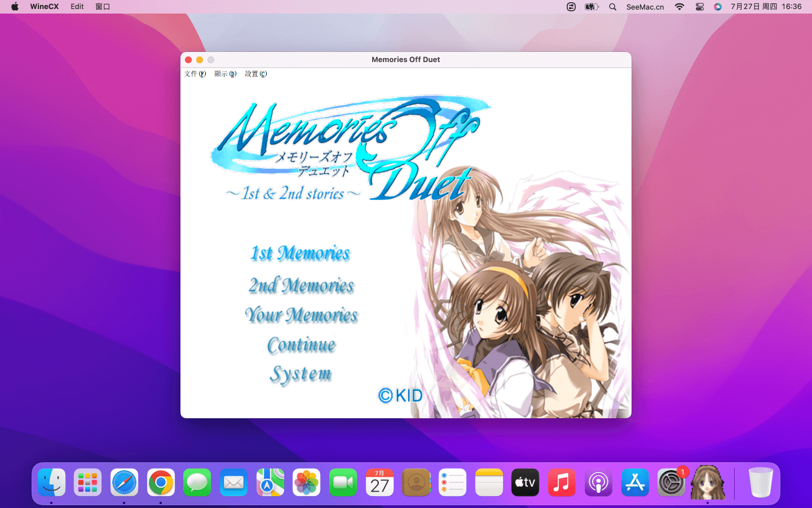Open the Music app in Dock
The image size is (812, 508).
pos(562,483)
